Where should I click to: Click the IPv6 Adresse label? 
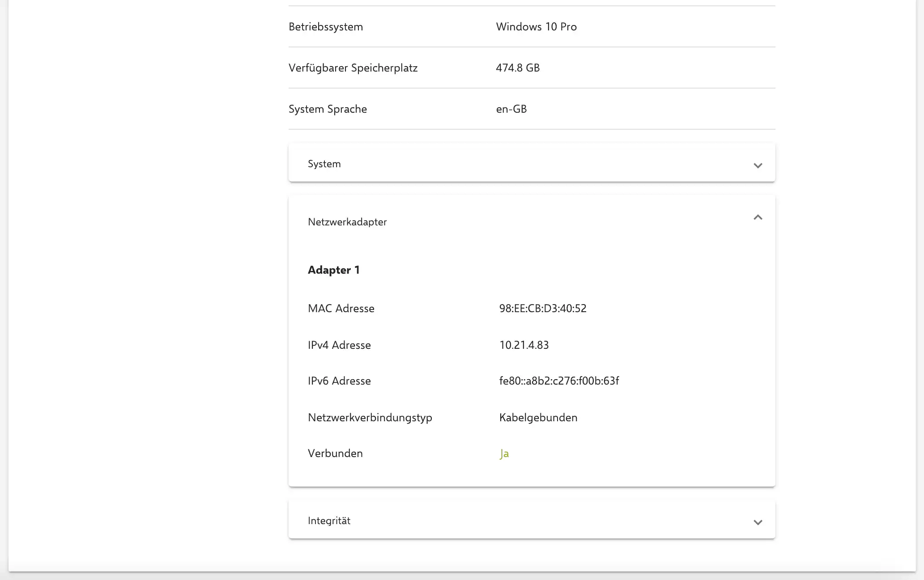339,381
